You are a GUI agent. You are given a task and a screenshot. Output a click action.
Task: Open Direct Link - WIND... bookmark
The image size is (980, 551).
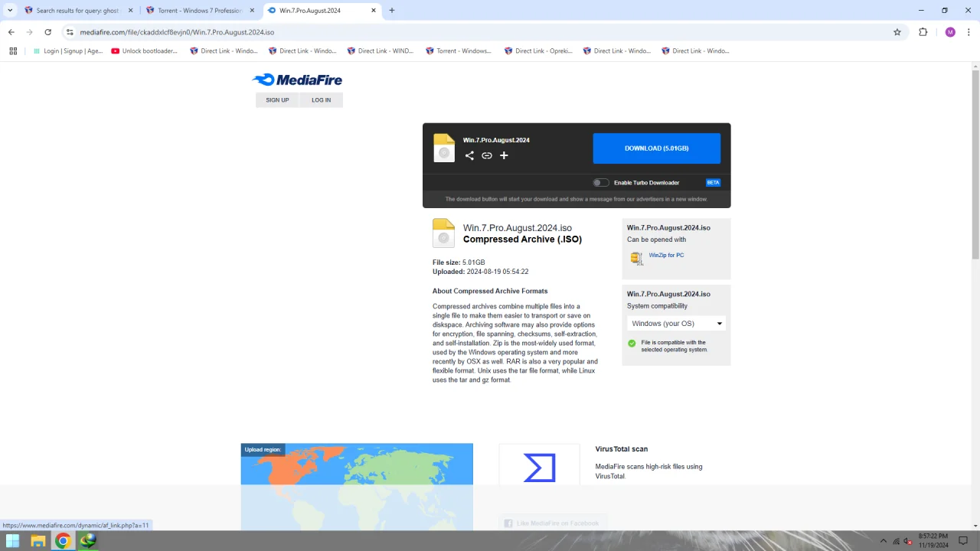381,51
